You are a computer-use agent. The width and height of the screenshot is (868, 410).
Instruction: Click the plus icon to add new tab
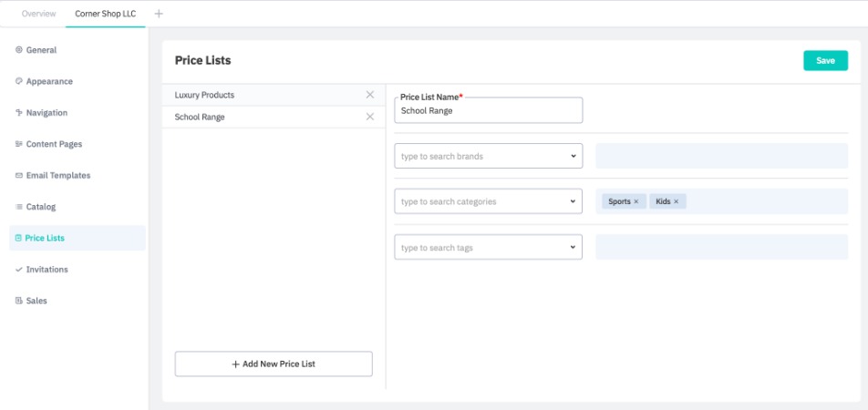pyautogui.click(x=160, y=14)
